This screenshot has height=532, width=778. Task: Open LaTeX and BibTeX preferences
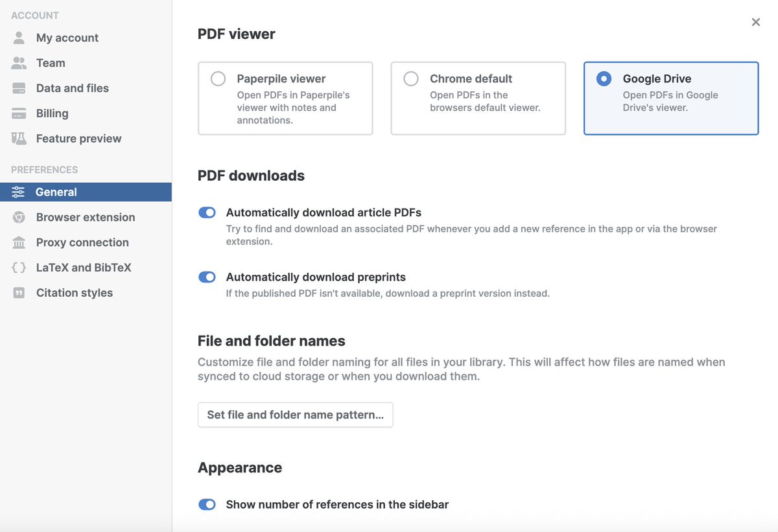tap(86, 268)
